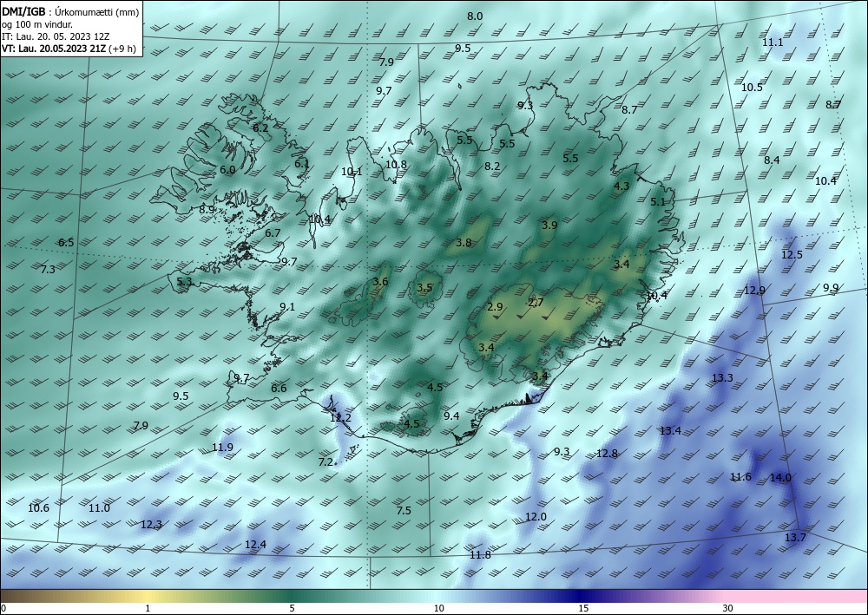Click the 10.5 value on the map
The image size is (868, 615).
pyautogui.click(x=752, y=88)
